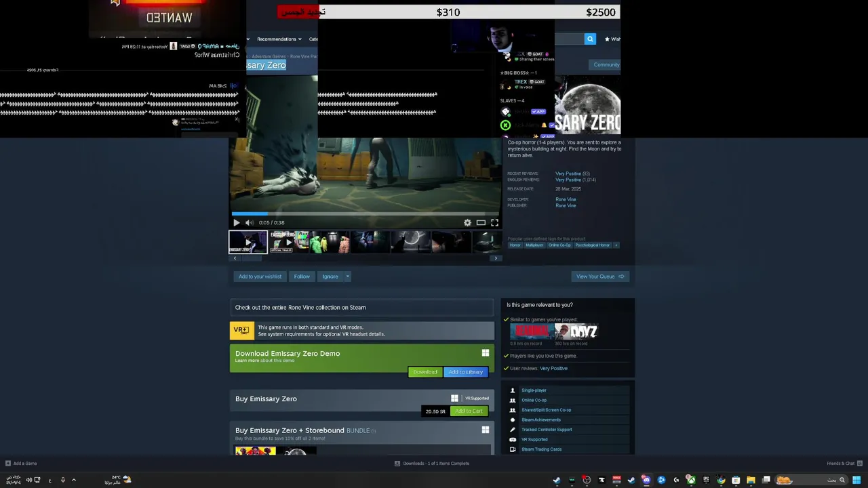Open Microsoft Store from the taskbar
This screenshot has width=868, height=488.
click(736, 480)
